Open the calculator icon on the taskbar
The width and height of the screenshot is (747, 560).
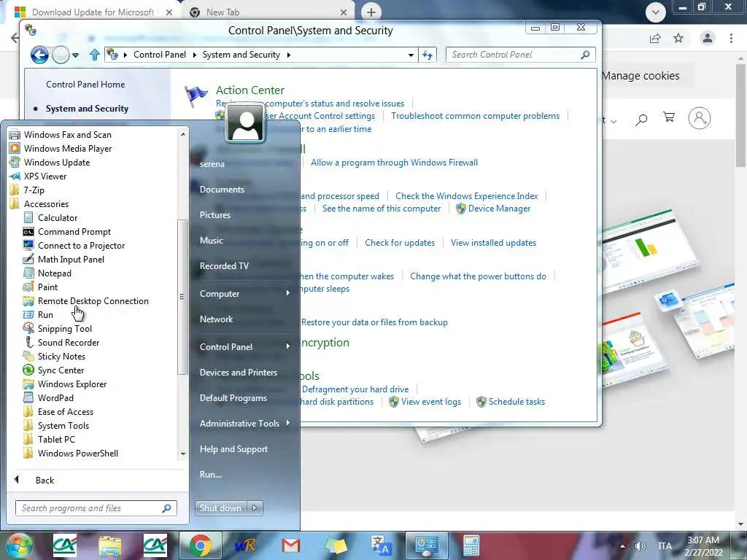click(x=471, y=545)
